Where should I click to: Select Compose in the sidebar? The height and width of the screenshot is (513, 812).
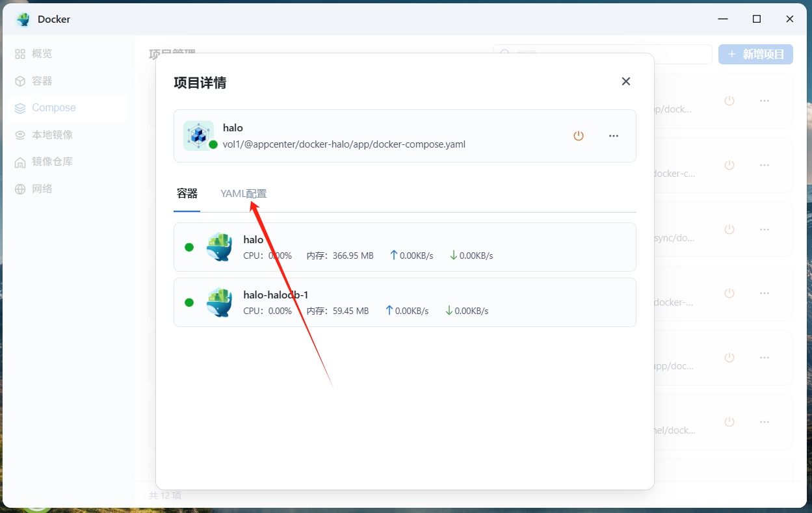tap(53, 108)
